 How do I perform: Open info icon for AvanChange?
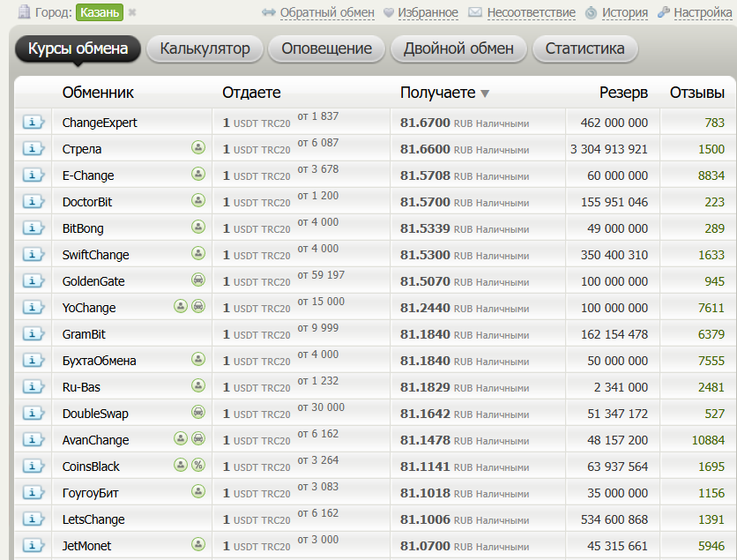click(33, 440)
